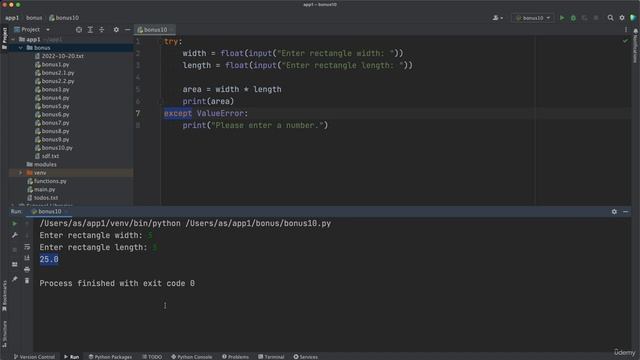The height and width of the screenshot is (360, 640).
Task: Click bonus breadcrumb in navigation bar
Action: coord(34,18)
